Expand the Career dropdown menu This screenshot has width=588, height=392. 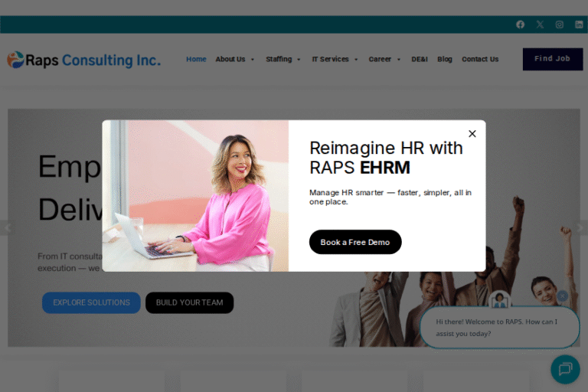coord(384,60)
